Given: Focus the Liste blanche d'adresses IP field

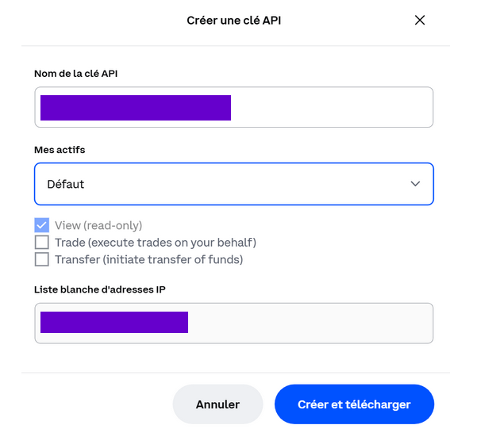Looking at the screenshot, I should pyautogui.click(x=310, y=323).
